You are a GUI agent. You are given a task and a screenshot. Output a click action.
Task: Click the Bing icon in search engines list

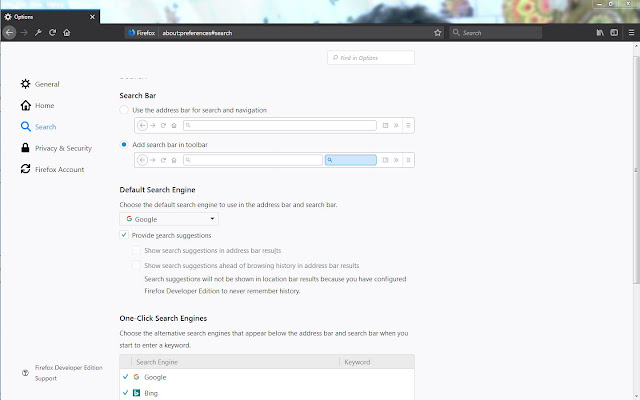[136, 393]
